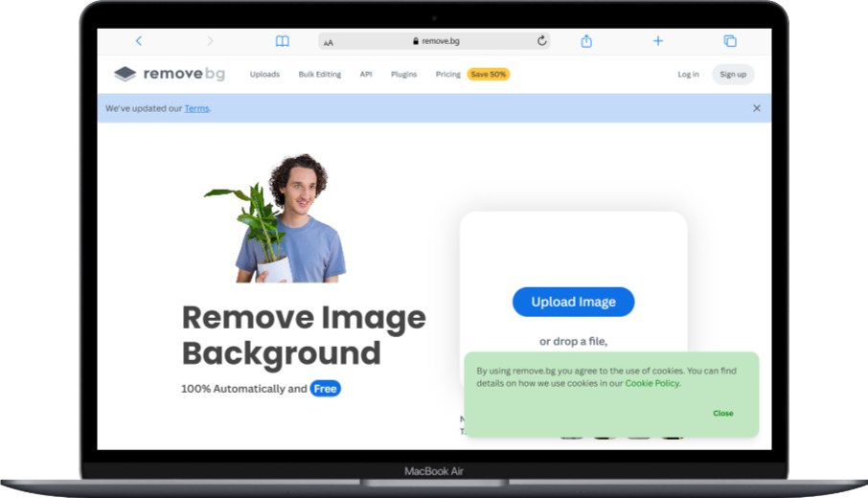The width and height of the screenshot is (868, 498).
Task: Click the Sign up button
Action: coord(733,74)
